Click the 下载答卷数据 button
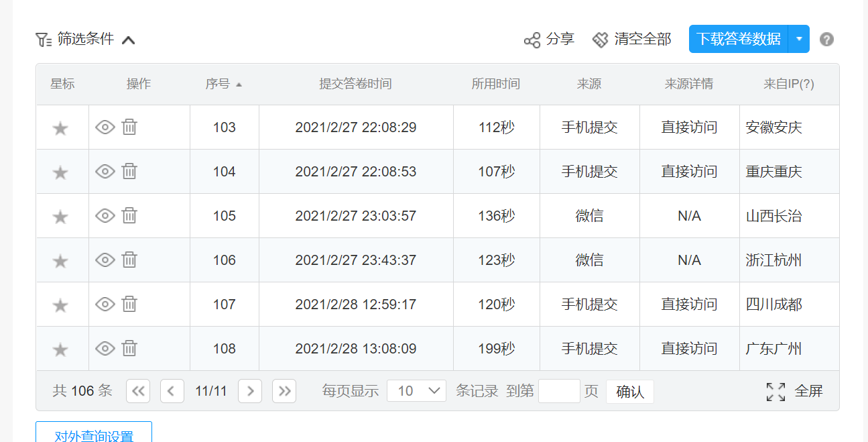 click(x=738, y=39)
